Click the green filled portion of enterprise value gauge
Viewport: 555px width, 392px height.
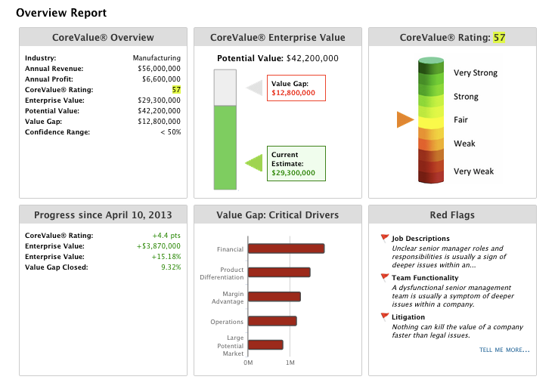click(225, 147)
